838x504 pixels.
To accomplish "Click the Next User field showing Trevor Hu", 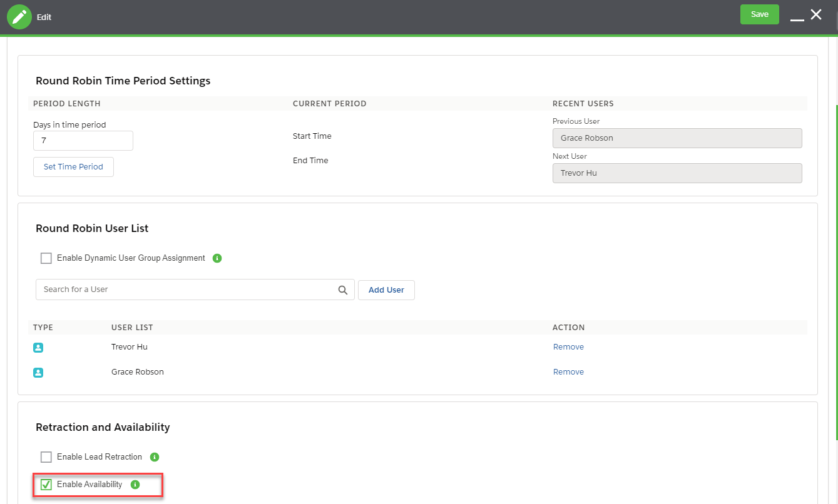I will pos(677,173).
